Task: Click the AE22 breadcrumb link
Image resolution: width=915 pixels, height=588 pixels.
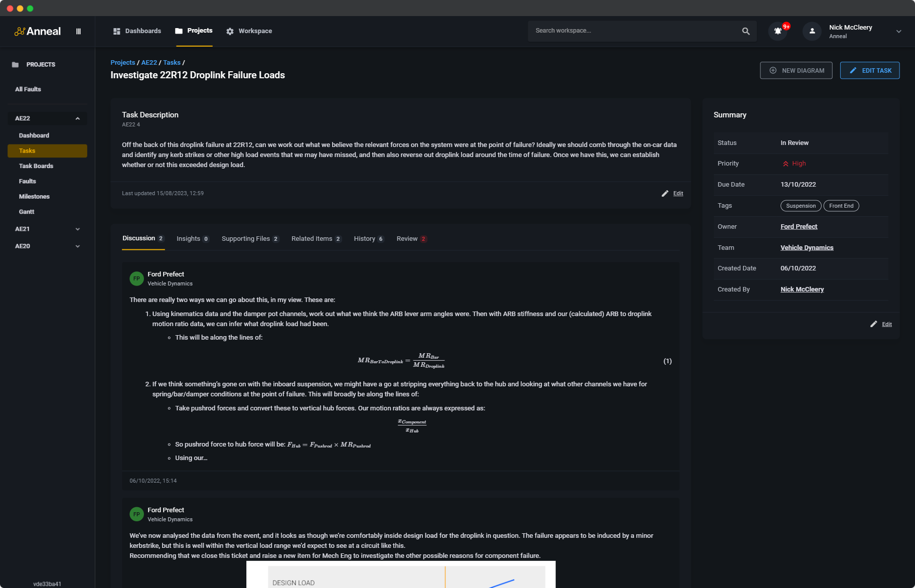Action: click(x=149, y=62)
